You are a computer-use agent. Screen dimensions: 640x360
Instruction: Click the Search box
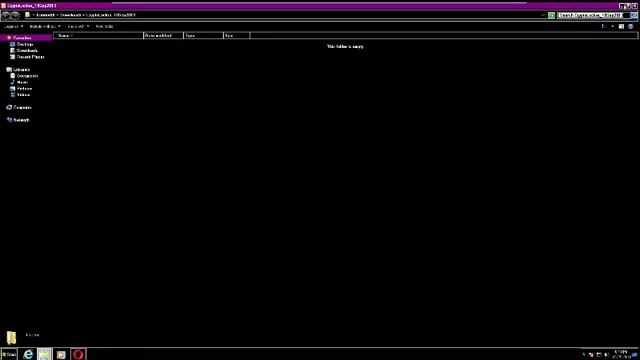click(593, 15)
